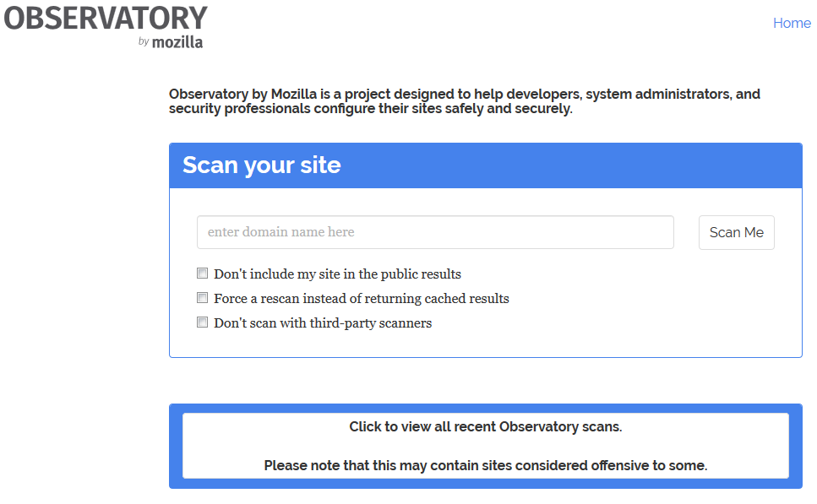Screen dimensions: 817x504
Task: Click the OBSERVATORY logo
Action: coord(106,19)
